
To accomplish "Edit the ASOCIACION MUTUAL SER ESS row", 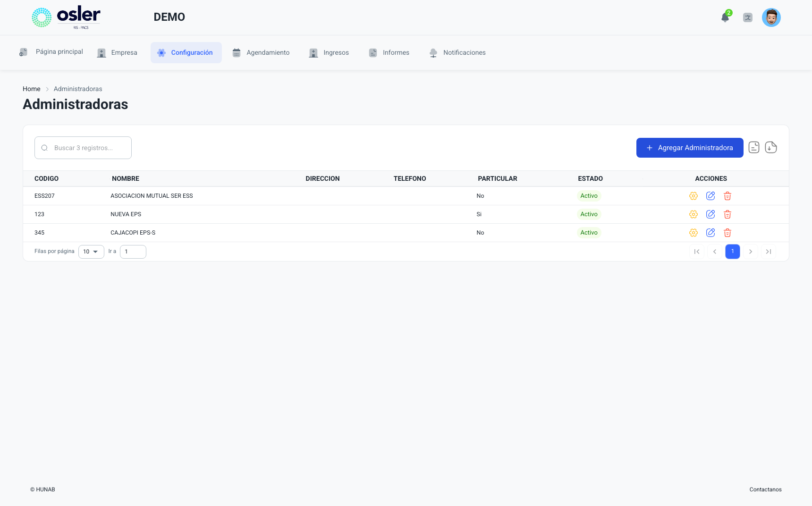I will coord(710,196).
